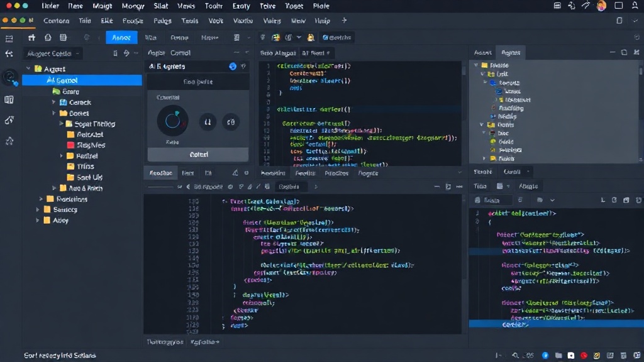644x362 pixels.
Task: Click the blue highlighted Agent button in toolbar
Action: point(121,37)
